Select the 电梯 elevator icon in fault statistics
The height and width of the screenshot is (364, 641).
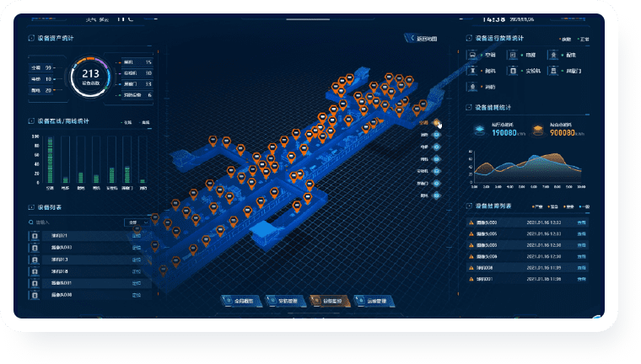click(513, 55)
